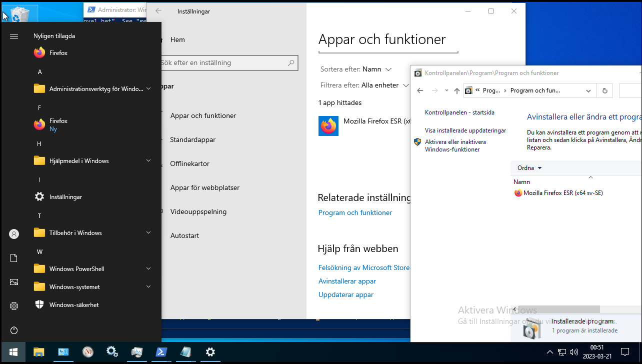
Task: Navigate up one level in Explorer
Action: pos(457,90)
